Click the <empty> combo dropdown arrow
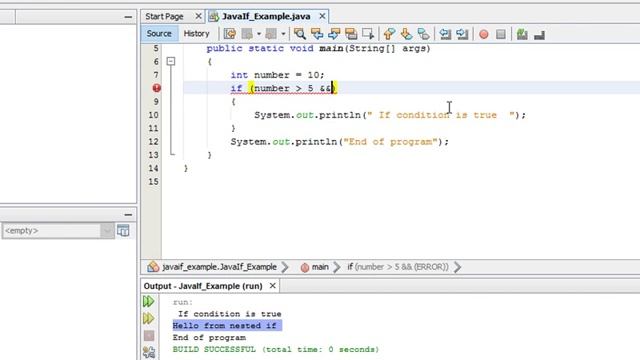Image resolution: width=640 pixels, height=360 pixels. pyautogui.click(x=107, y=231)
